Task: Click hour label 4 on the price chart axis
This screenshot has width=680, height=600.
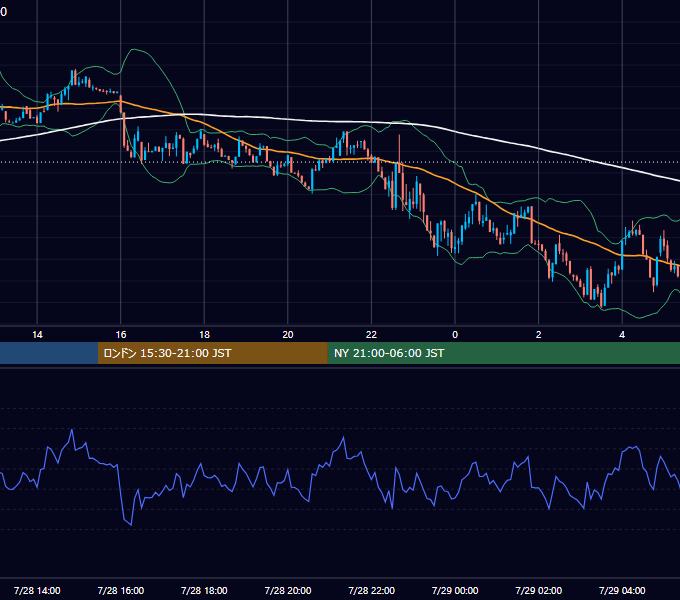Action: (622, 335)
